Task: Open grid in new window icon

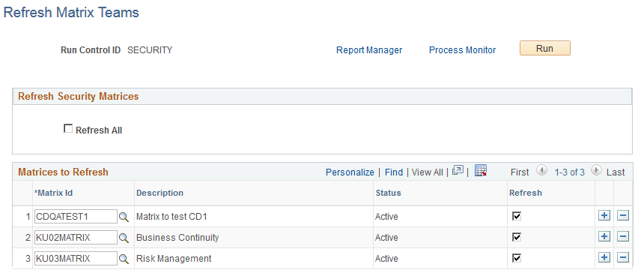Action: click(x=458, y=171)
